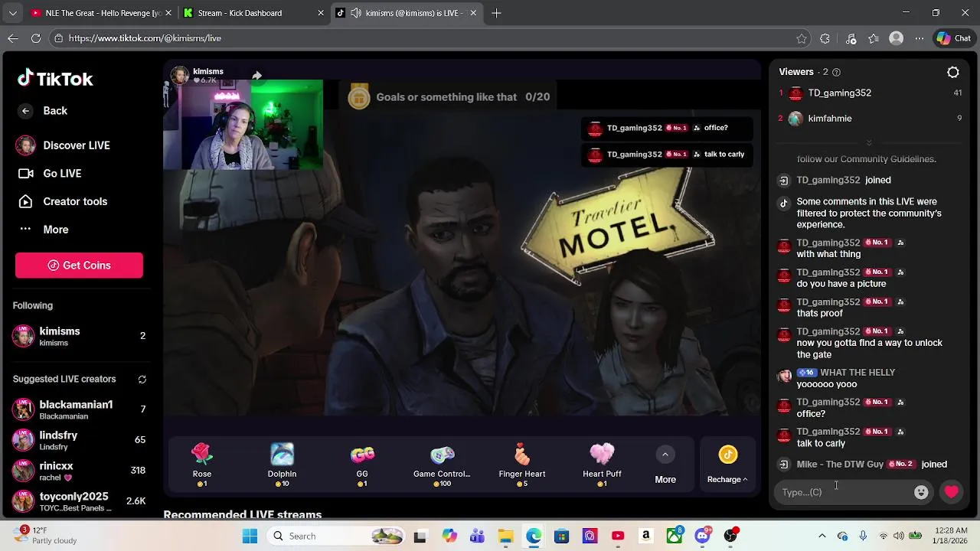Click the TikTok logo
Viewport: 980px width, 551px height.
pyautogui.click(x=55, y=79)
